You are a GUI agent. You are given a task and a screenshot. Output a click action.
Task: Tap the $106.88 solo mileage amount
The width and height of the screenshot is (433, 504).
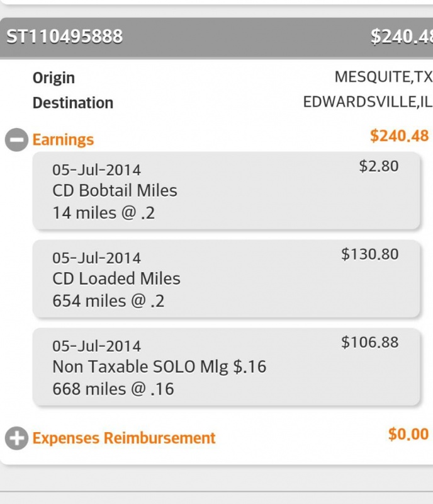(370, 343)
